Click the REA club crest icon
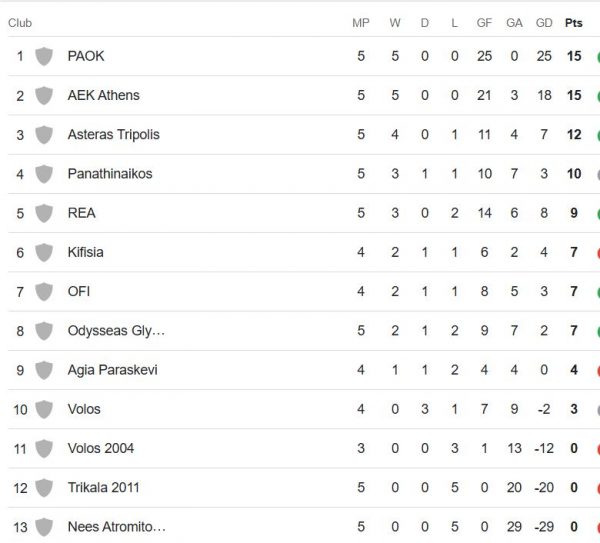600x543 pixels. pyautogui.click(x=43, y=213)
